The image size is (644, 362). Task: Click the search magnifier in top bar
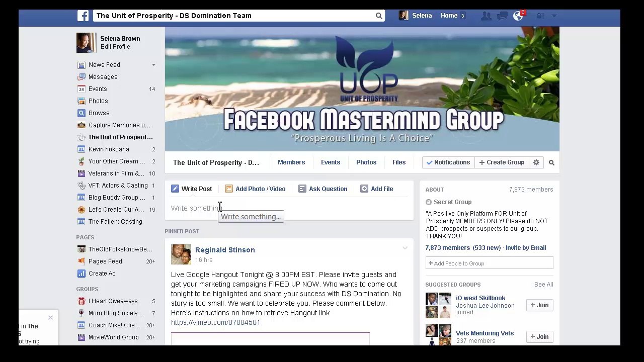379,16
